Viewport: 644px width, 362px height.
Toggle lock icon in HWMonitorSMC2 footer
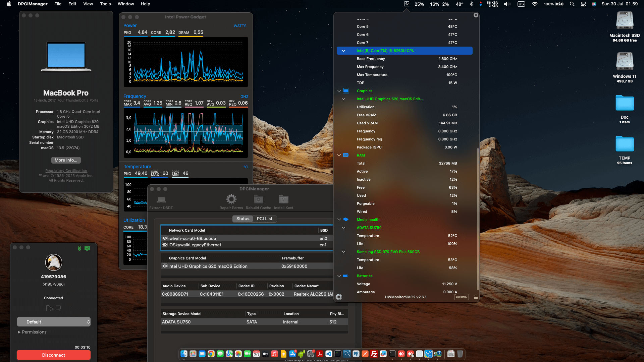pos(476,297)
